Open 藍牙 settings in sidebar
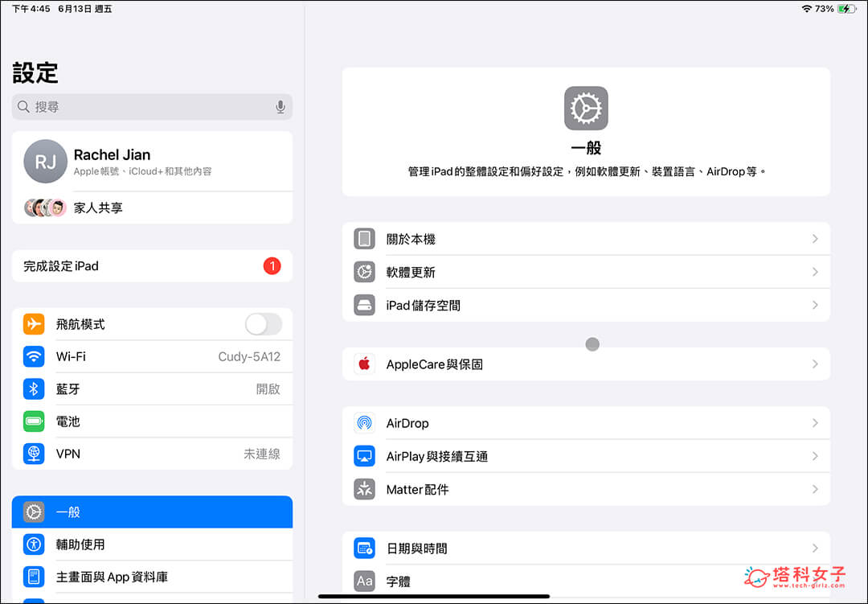The width and height of the screenshot is (868, 604). (x=152, y=389)
